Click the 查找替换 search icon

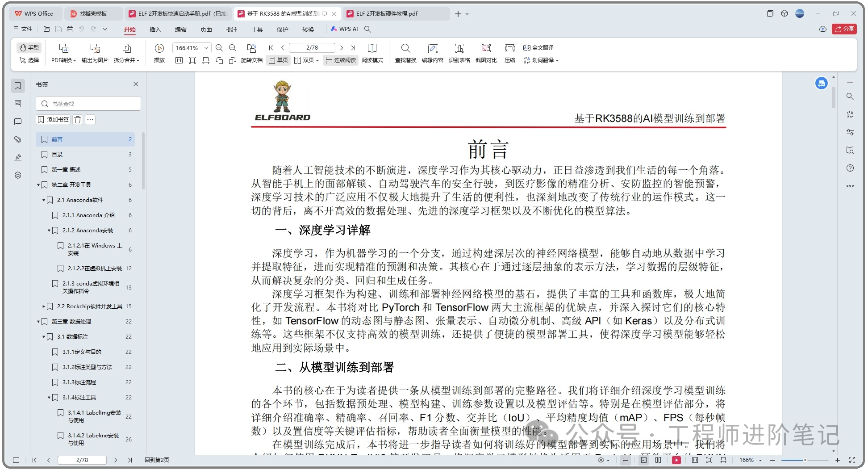point(405,48)
